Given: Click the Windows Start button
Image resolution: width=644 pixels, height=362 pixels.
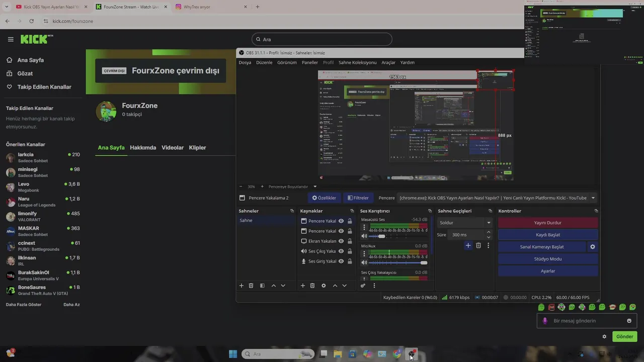Looking at the screenshot, I should click(233, 354).
